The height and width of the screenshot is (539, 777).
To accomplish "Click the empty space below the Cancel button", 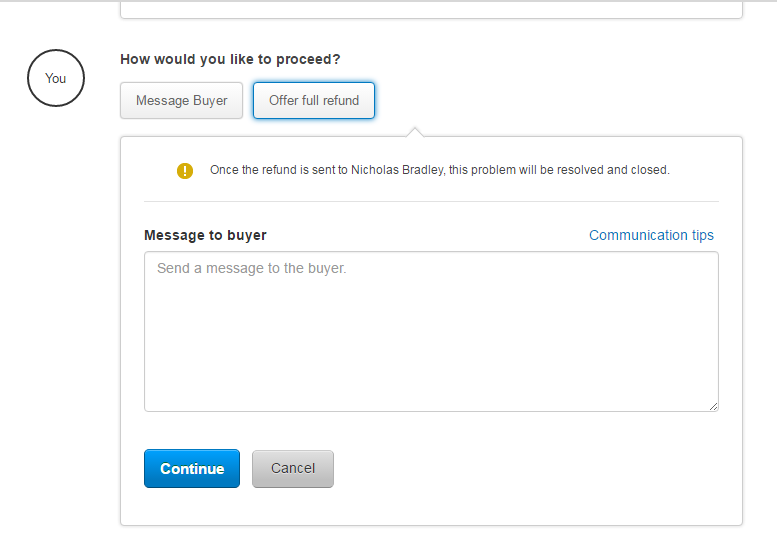I will [x=293, y=506].
